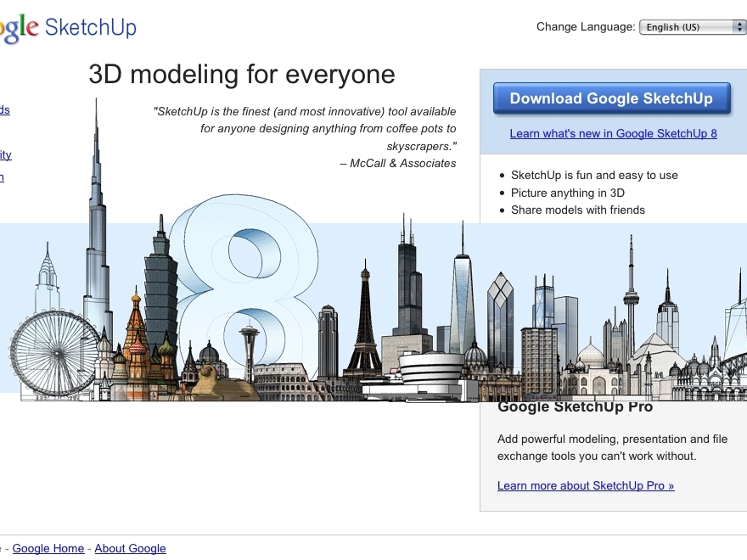Open the Change Language dropdown

693,27
